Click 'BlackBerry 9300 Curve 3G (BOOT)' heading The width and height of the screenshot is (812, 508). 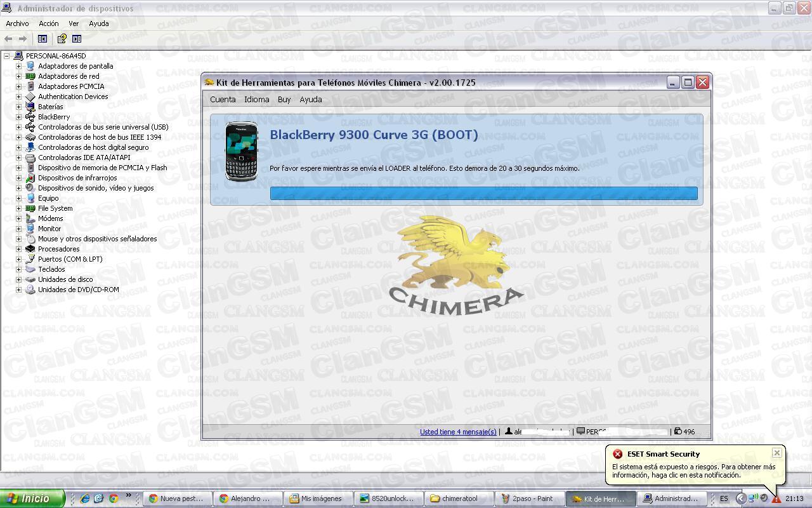tap(374, 135)
